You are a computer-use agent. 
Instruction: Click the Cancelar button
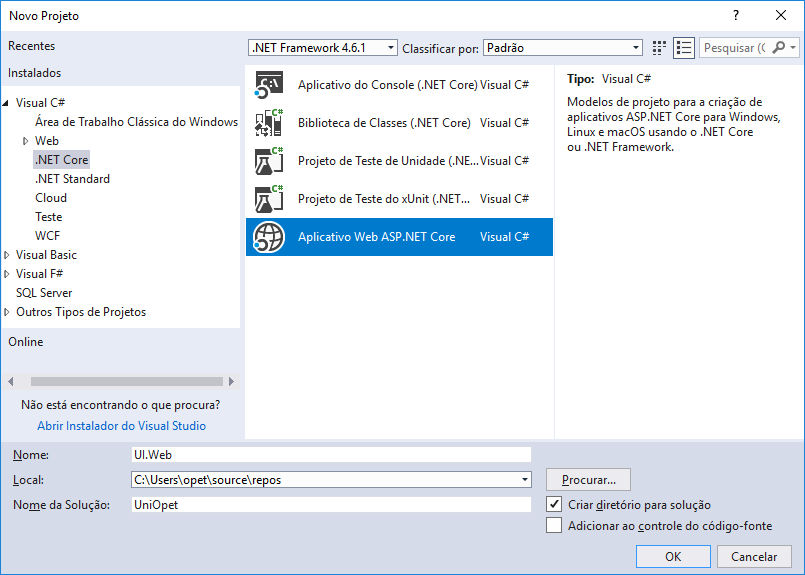pos(754,557)
